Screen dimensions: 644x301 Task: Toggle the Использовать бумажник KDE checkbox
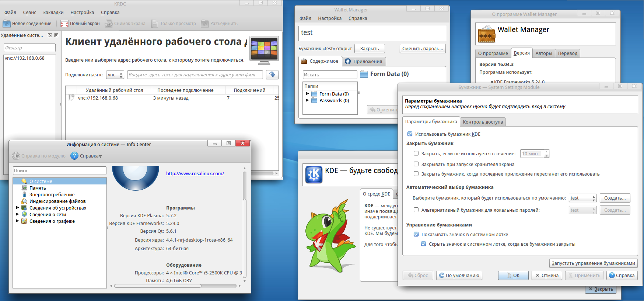(410, 134)
